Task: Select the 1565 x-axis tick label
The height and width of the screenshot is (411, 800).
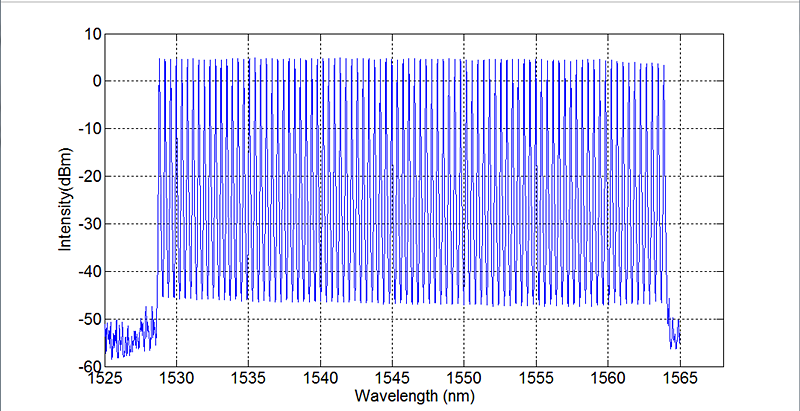Action: (x=681, y=379)
